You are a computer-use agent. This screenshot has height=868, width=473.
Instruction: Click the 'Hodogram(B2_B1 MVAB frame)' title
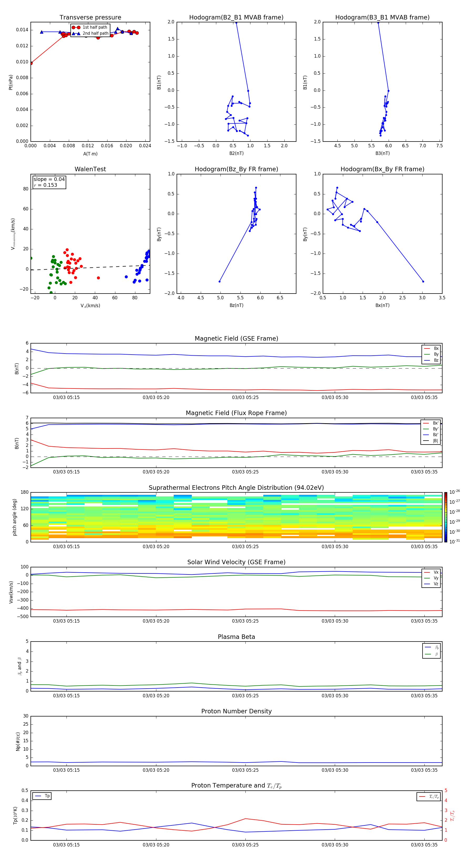pos(236,17)
